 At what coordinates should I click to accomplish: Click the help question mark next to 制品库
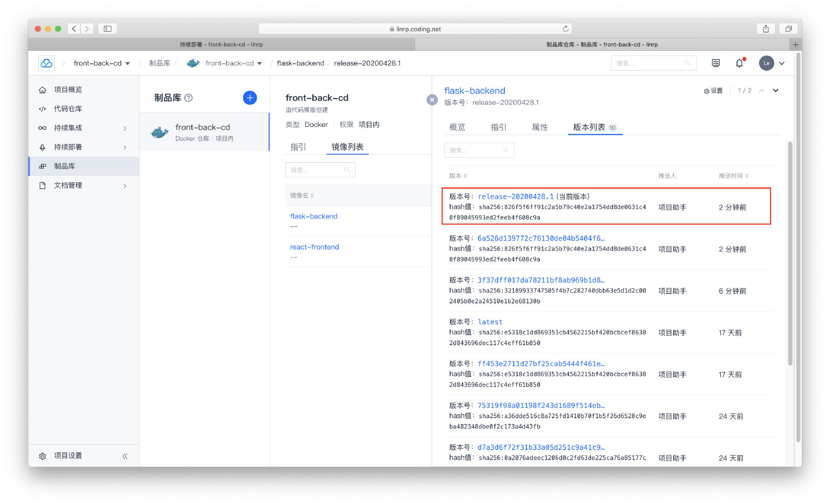click(x=189, y=98)
